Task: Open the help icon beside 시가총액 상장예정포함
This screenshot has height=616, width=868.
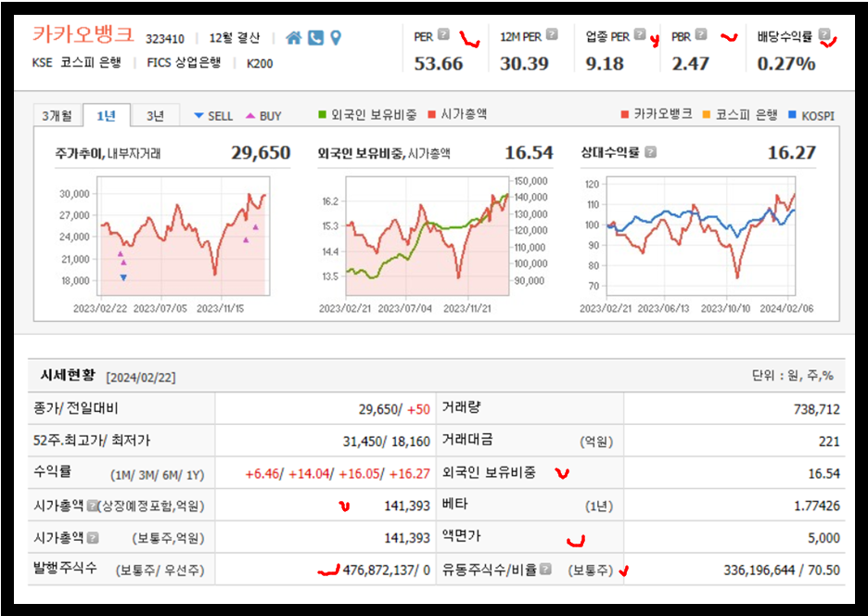Action: tap(92, 506)
